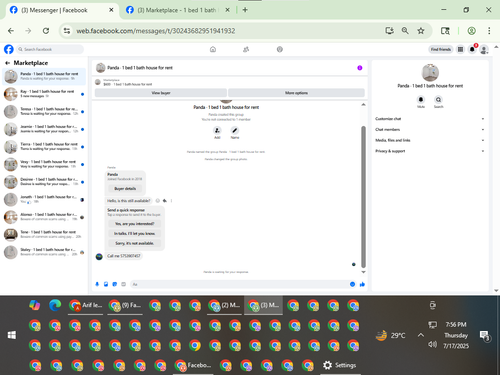Send quick response 'Sorry, it's not available.'
Image resolution: width=500 pixels, height=375 pixels.
click(x=134, y=243)
